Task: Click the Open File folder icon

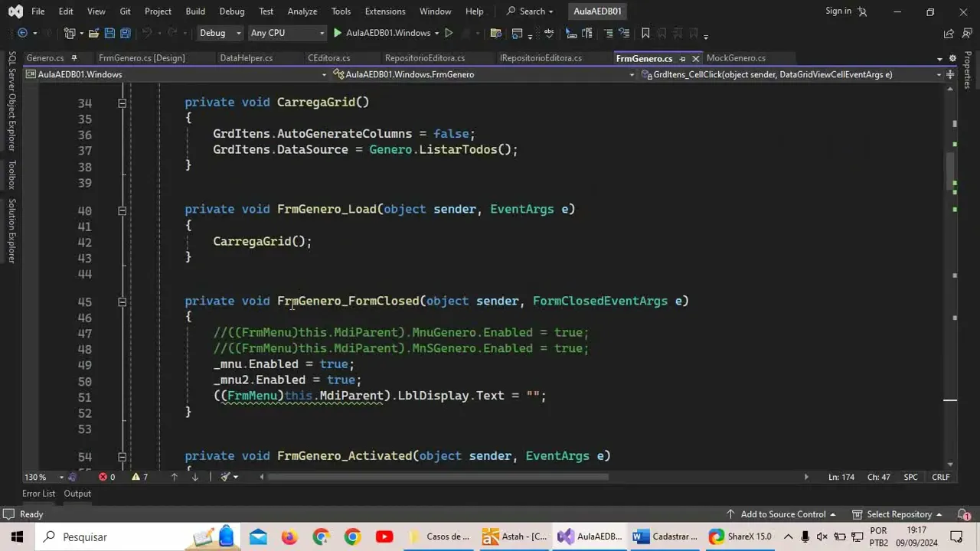Action: [93, 33]
